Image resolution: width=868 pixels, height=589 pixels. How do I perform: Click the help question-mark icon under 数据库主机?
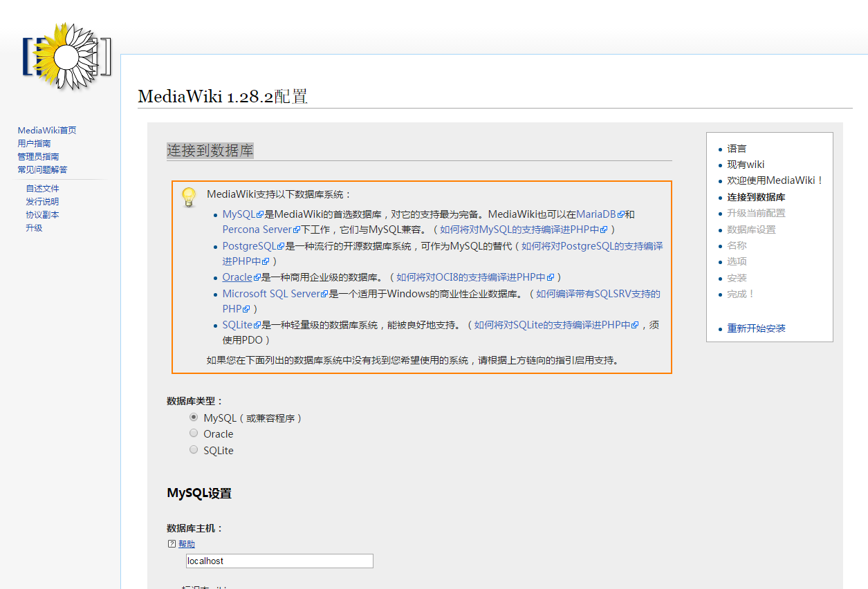click(x=172, y=544)
